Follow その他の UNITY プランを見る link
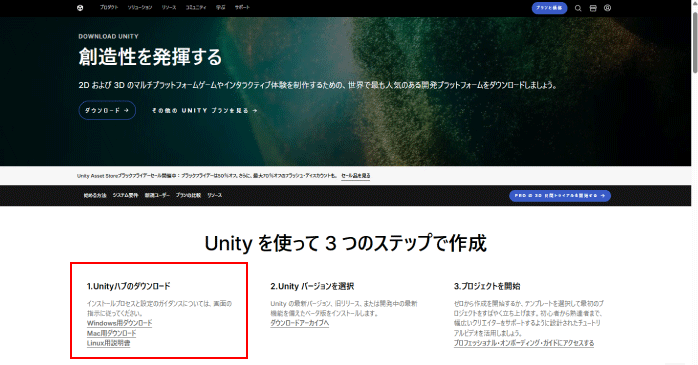The height and width of the screenshot is (365, 698). [x=205, y=110]
